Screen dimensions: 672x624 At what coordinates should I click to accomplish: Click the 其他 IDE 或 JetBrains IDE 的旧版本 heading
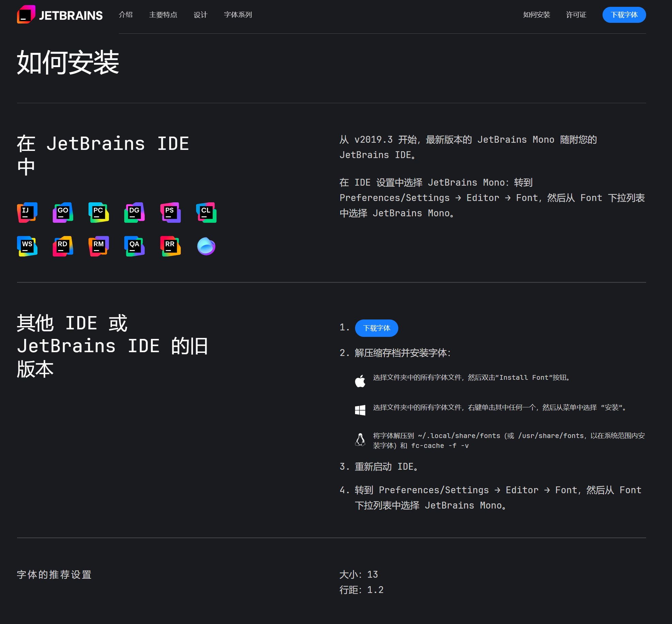coord(113,346)
